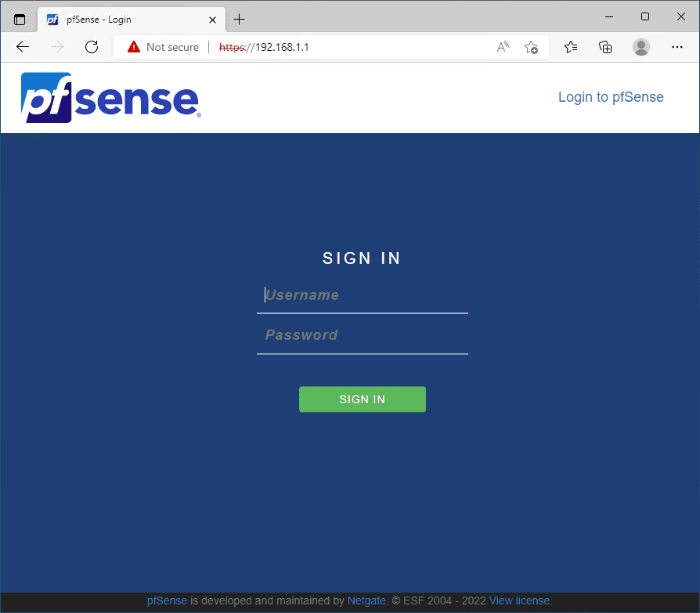The height and width of the screenshot is (613, 700).
Task: Open the Collections icon
Action: [605, 47]
